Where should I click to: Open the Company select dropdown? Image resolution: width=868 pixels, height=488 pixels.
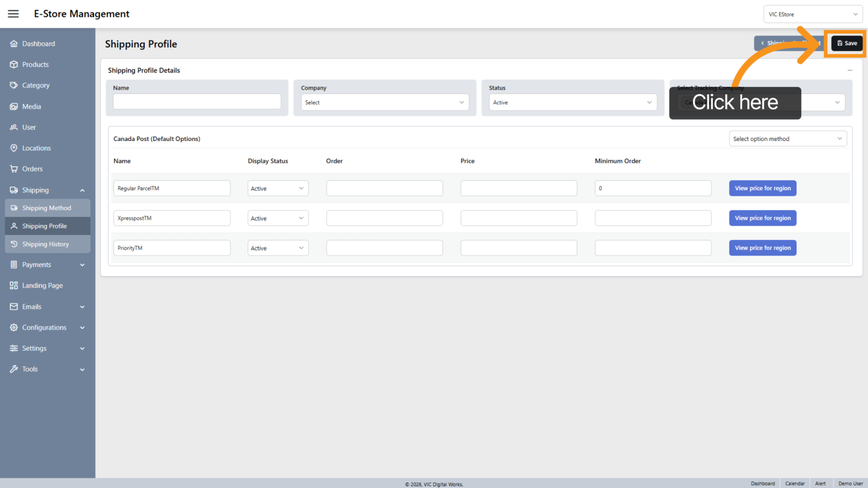[x=384, y=102]
